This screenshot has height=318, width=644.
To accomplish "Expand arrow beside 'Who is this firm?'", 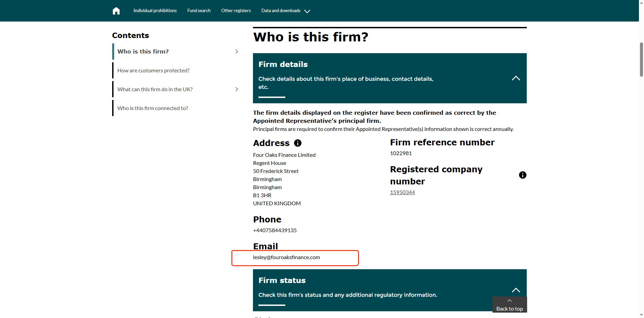I will tap(237, 51).
